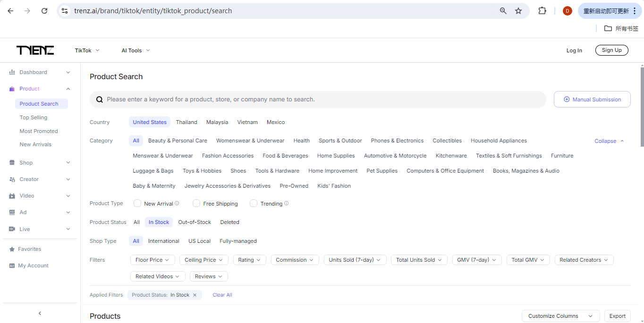Click the Clear All link

click(222, 295)
